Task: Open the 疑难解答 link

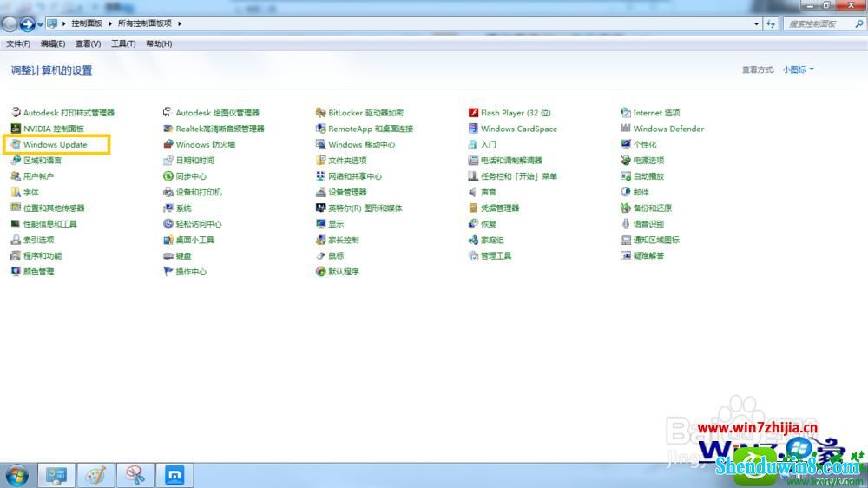Action: pos(648,256)
